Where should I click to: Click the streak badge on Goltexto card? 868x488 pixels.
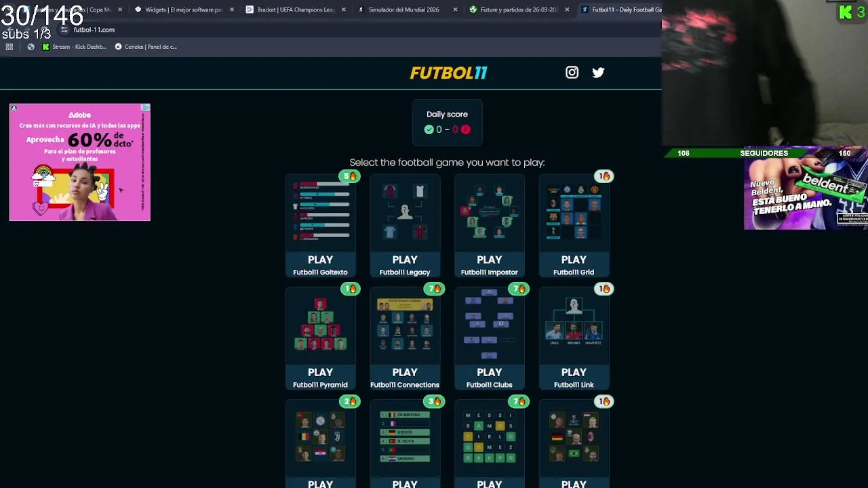point(350,176)
